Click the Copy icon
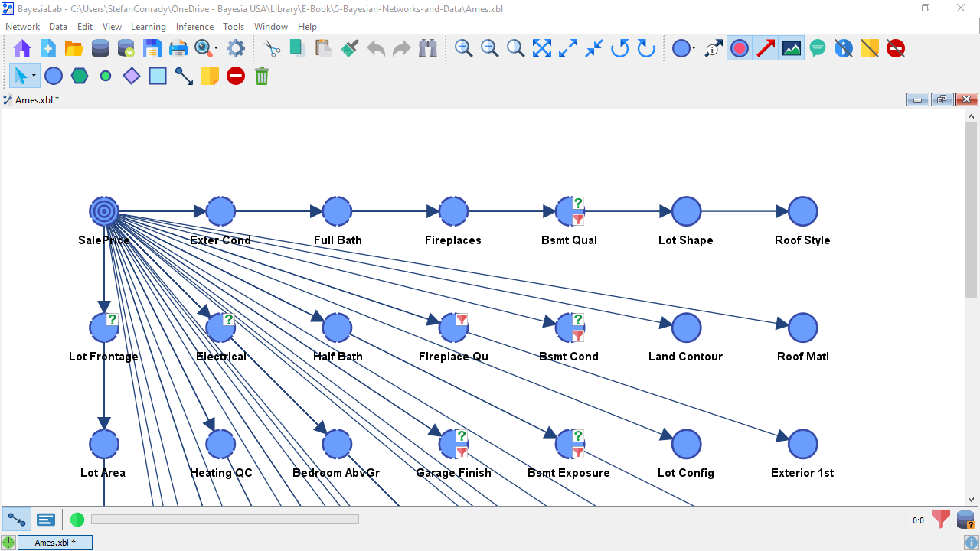Viewport: 980px width, 551px height. click(x=298, y=49)
